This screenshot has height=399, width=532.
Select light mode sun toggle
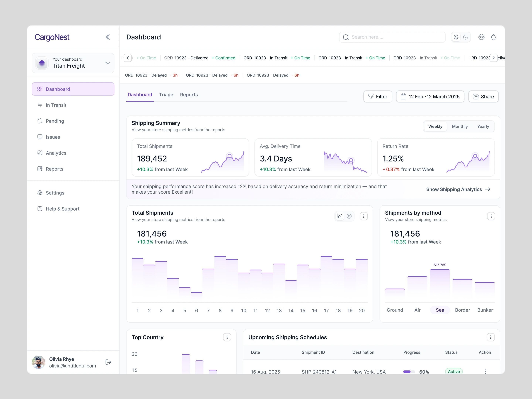pyautogui.click(x=456, y=37)
